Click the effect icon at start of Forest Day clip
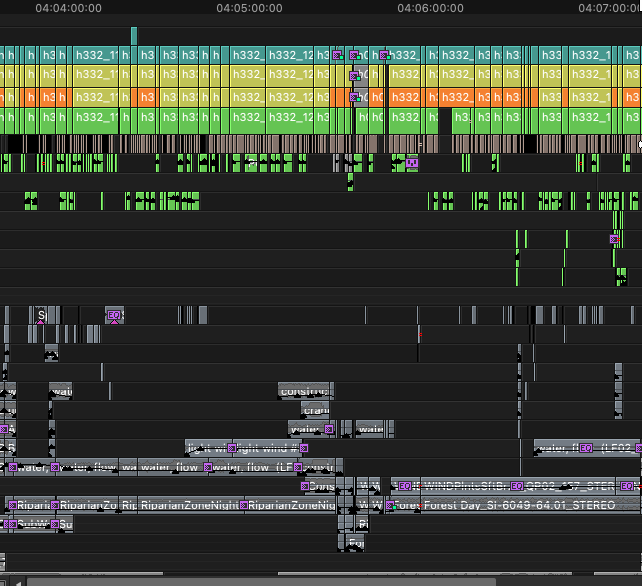The image size is (642, 586). pos(391,505)
